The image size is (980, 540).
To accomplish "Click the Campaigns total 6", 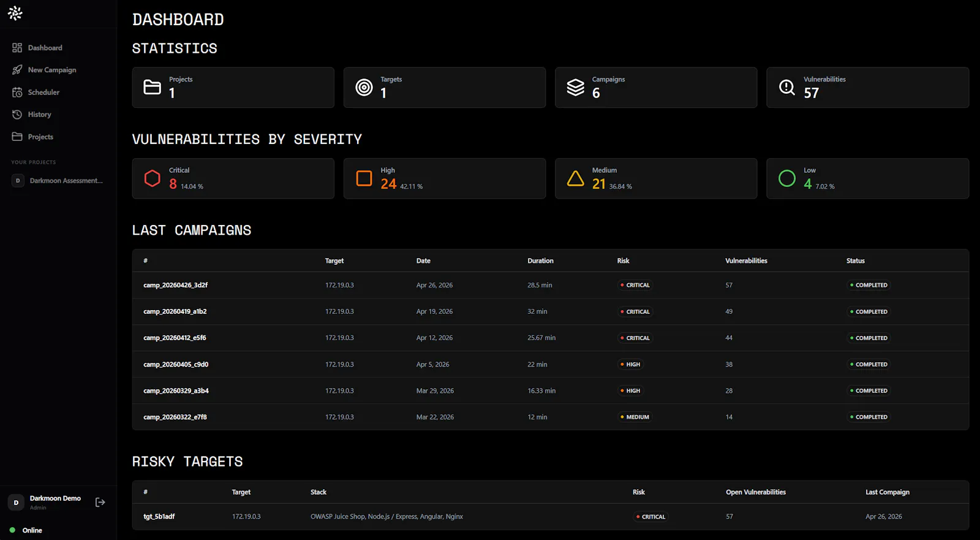I will (x=596, y=93).
